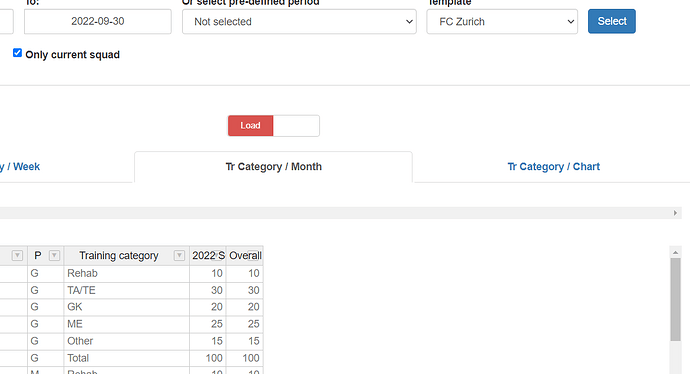Toggle the Only current squad checkbox
The width and height of the screenshot is (690, 374).
pyautogui.click(x=17, y=53)
